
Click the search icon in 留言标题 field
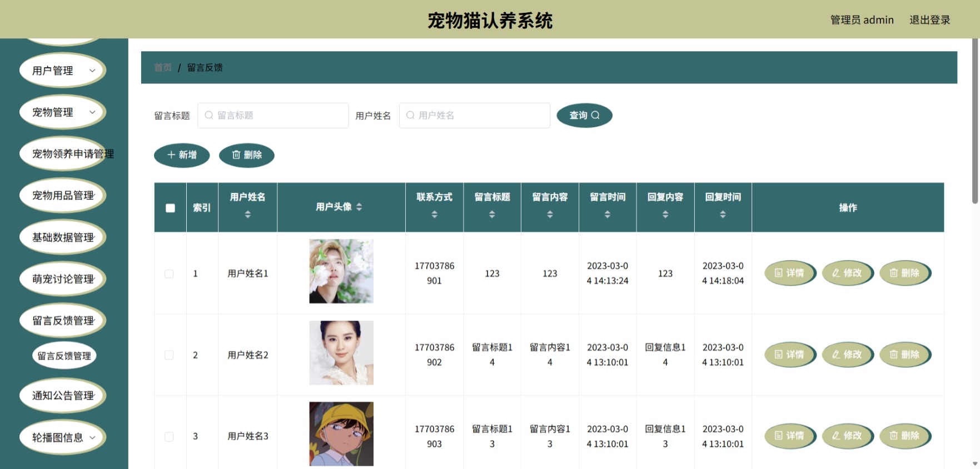pos(209,115)
